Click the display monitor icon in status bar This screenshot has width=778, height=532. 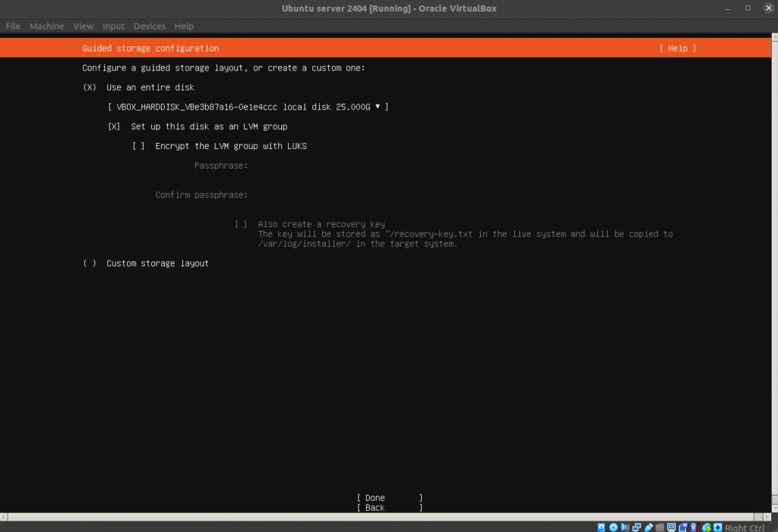click(x=672, y=527)
